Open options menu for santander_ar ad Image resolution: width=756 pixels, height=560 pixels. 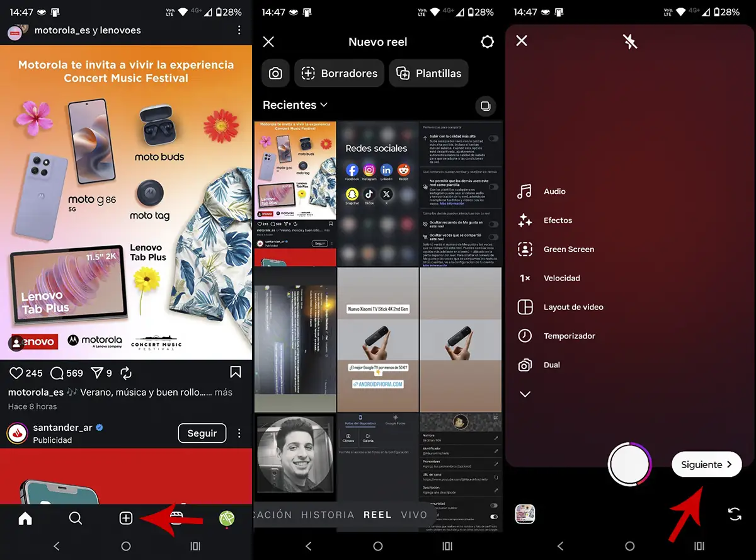tap(239, 433)
